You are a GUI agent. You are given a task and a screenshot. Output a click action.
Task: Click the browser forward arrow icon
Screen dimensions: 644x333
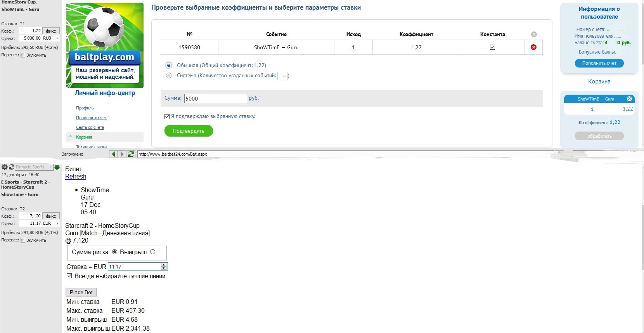(x=122, y=154)
